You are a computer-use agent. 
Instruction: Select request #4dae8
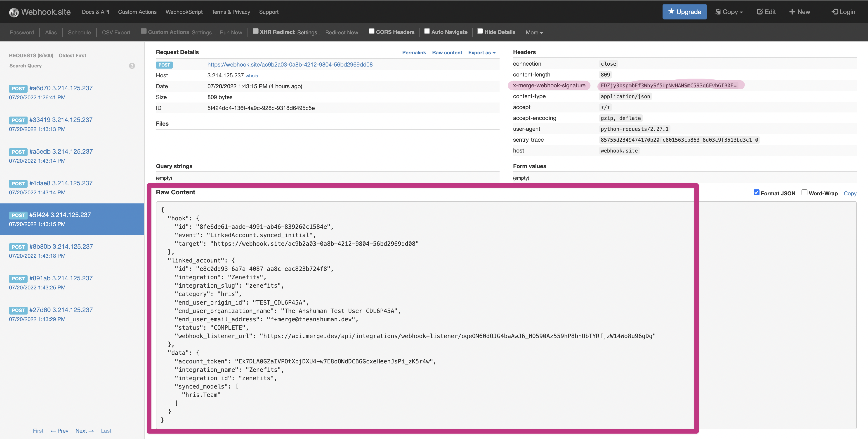(72, 188)
